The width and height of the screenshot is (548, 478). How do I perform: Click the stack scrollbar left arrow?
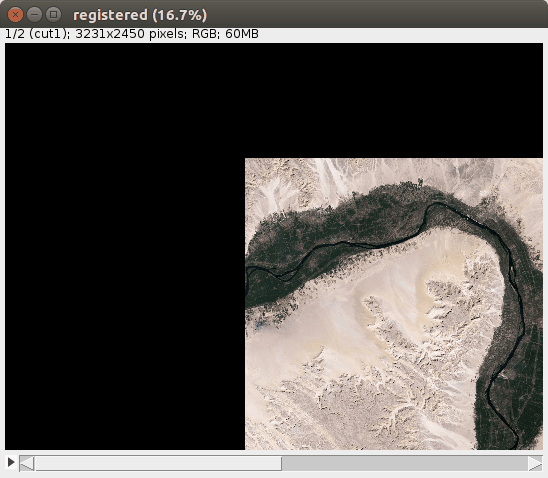coord(27,463)
